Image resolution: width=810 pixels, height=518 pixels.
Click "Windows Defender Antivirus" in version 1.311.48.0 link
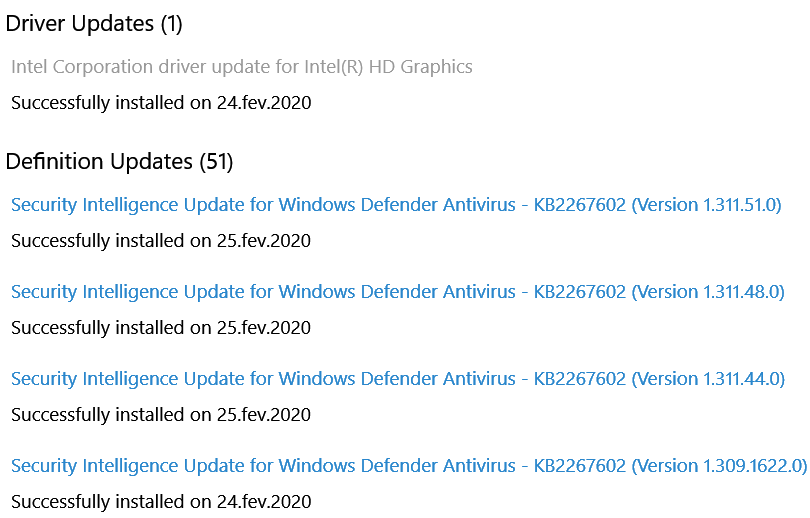click(x=397, y=292)
